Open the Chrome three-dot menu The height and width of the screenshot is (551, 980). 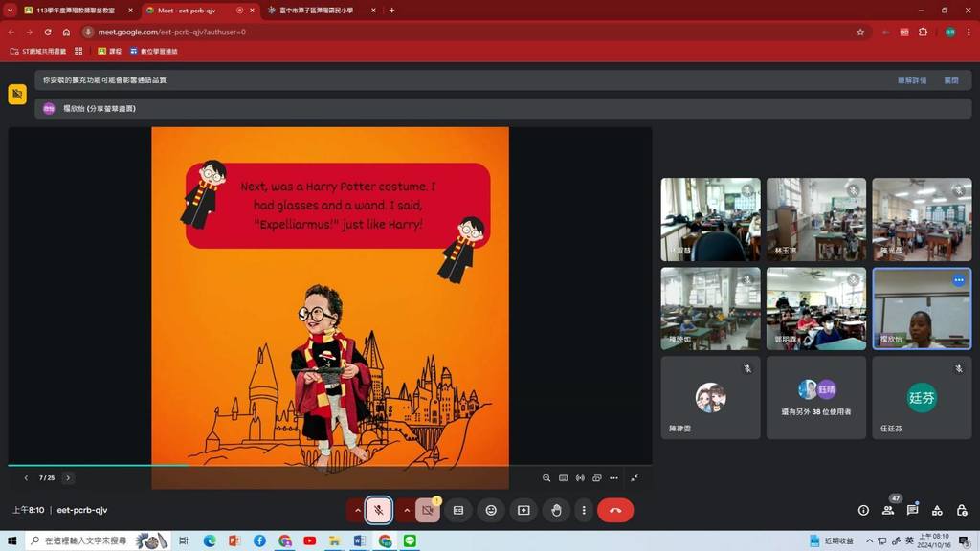[x=969, y=32]
